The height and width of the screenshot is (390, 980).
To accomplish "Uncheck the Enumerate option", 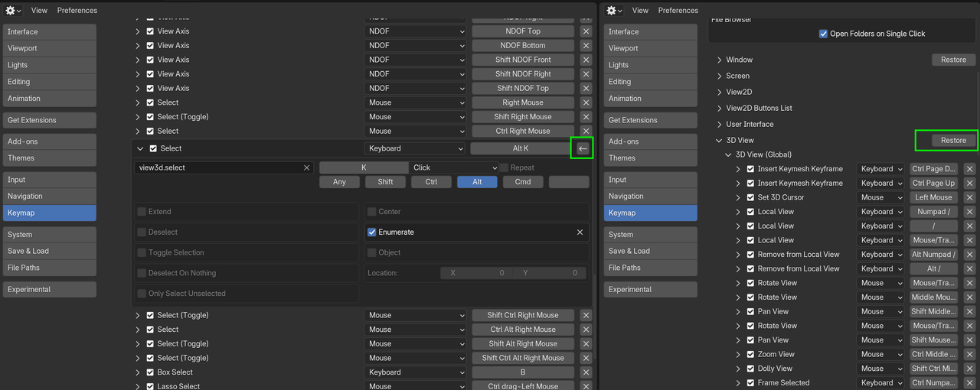I will click(372, 232).
